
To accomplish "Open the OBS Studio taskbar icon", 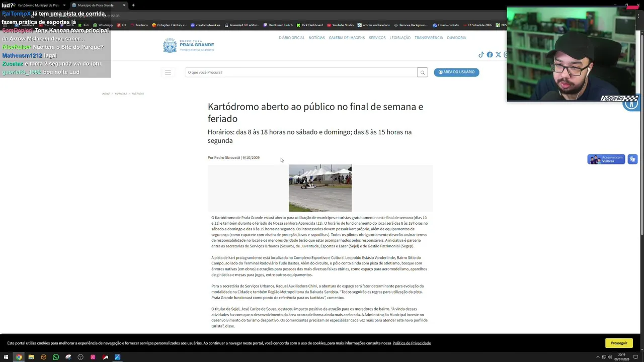I will pyautogui.click(x=80, y=357).
